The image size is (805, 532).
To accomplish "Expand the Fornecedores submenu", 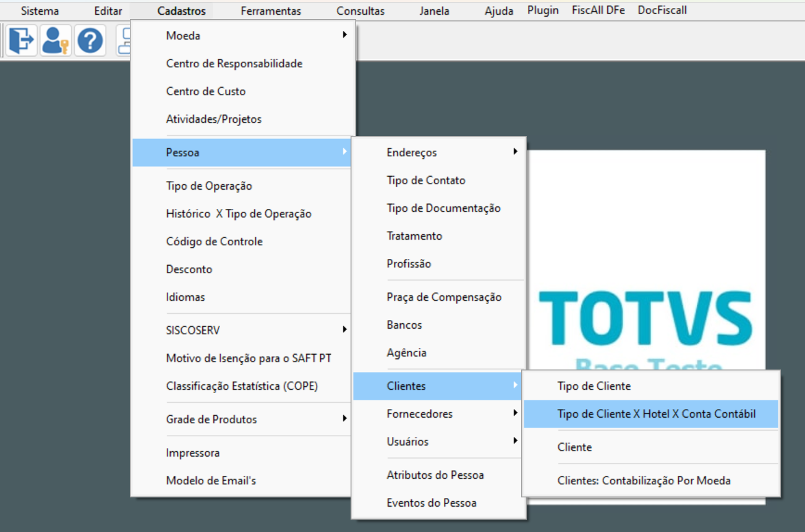I will point(439,414).
